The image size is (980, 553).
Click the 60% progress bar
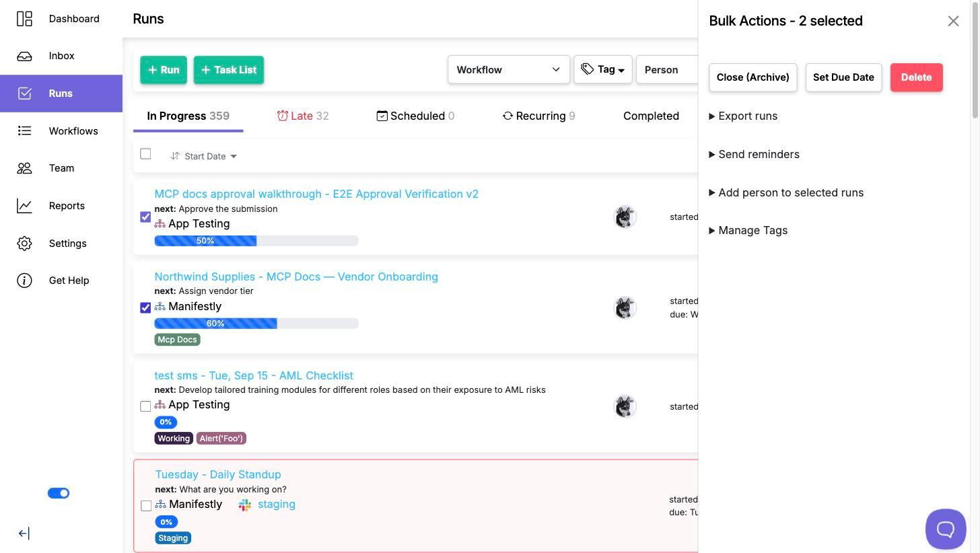(256, 324)
